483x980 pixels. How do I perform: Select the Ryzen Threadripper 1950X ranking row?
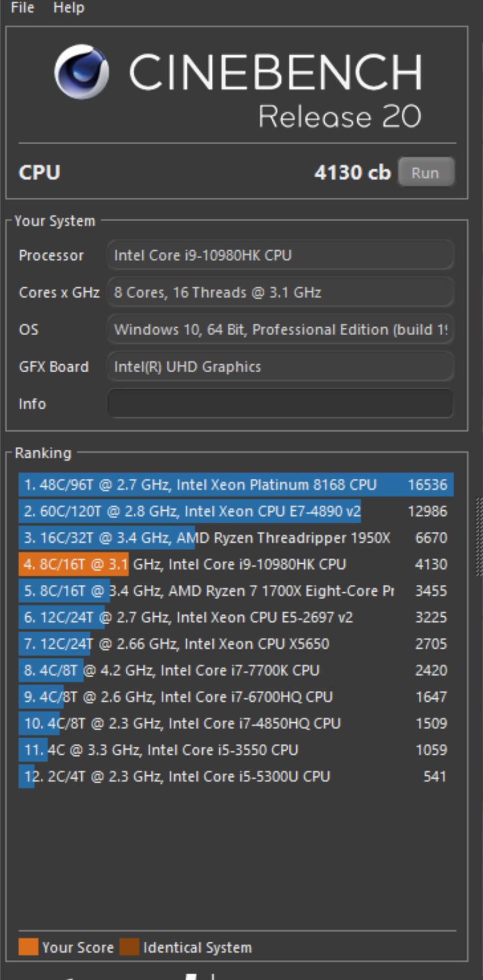pyautogui.click(x=236, y=538)
